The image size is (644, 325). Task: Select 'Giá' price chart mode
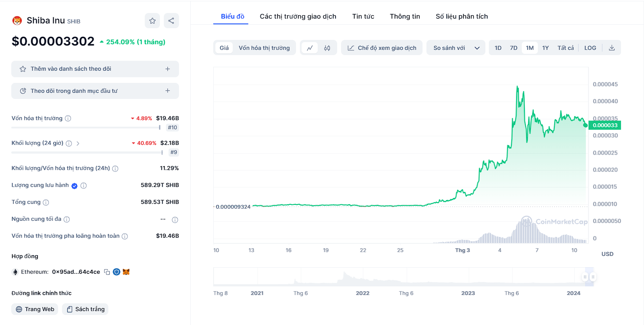pos(224,48)
